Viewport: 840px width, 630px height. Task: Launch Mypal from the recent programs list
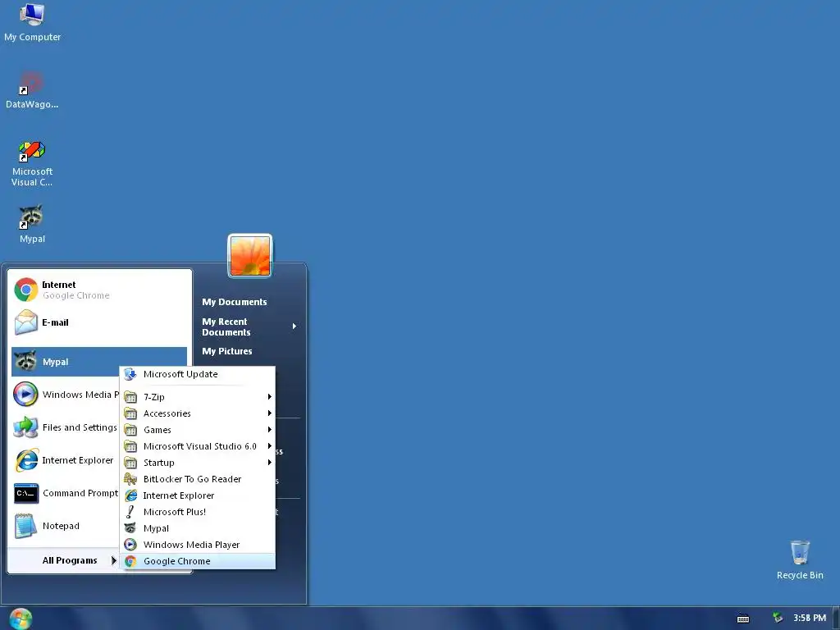99,362
